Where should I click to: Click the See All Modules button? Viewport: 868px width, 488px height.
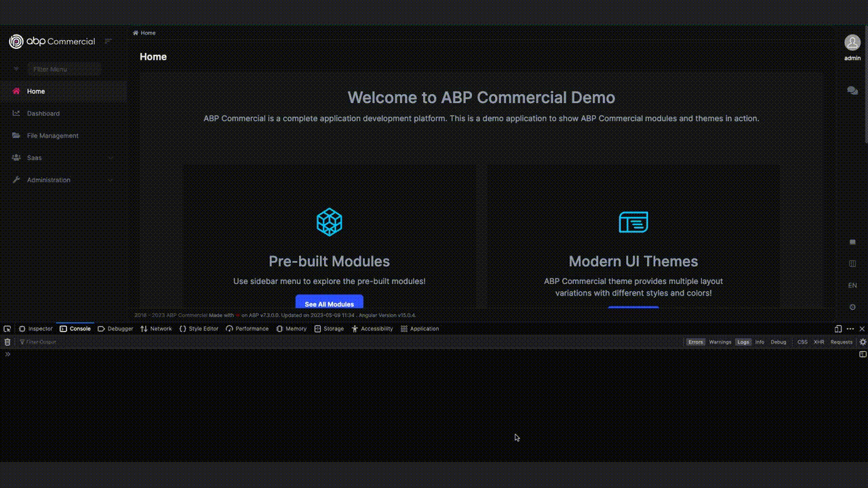tap(329, 303)
